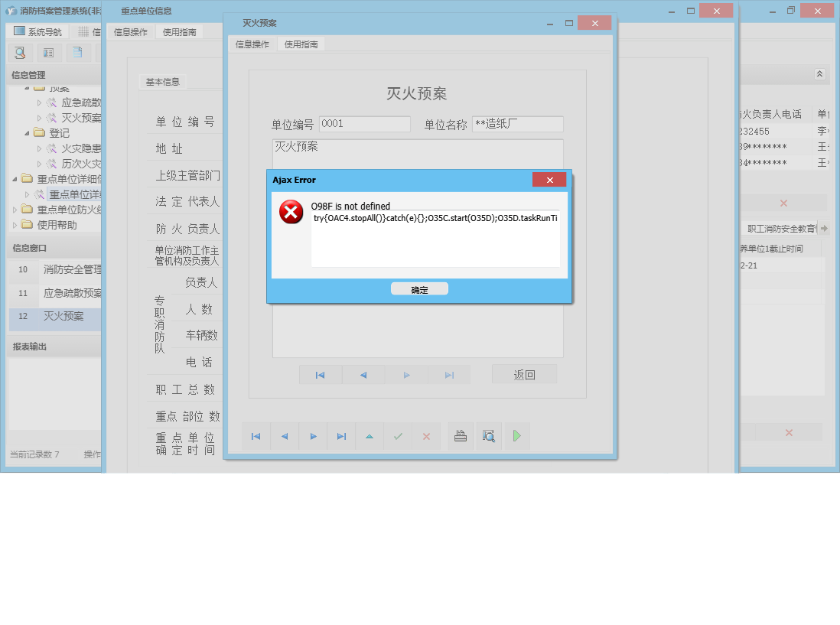This screenshot has height=625, width=840.
Task: Open the search magnifier icon in the top toolbar
Action: coord(20,53)
